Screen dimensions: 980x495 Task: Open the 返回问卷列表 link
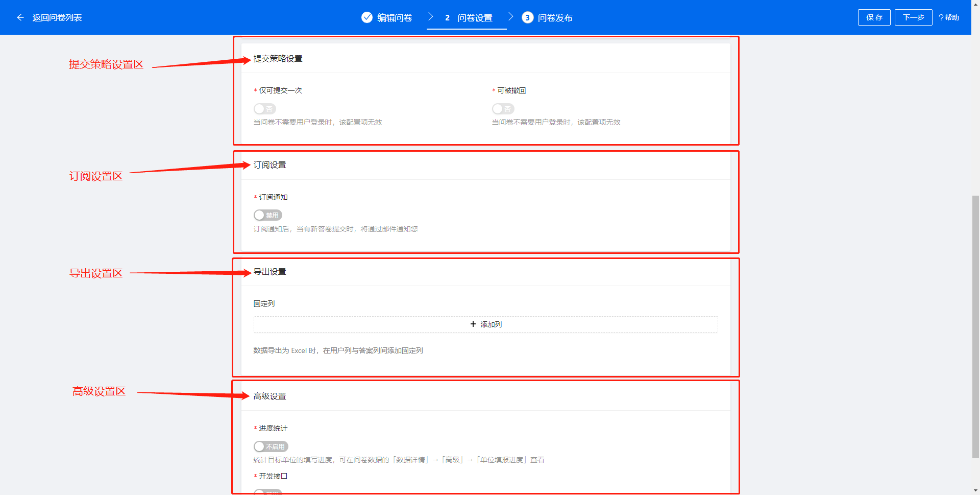tap(57, 17)
